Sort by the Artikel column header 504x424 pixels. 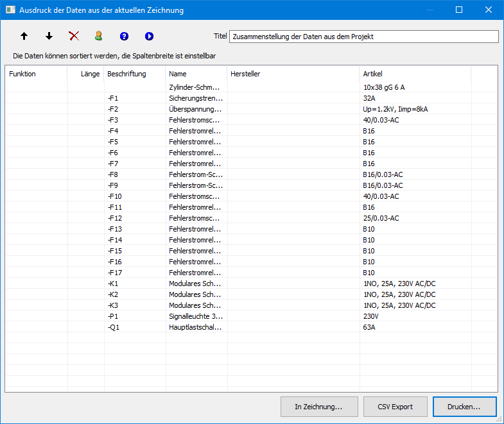(415, 74)
